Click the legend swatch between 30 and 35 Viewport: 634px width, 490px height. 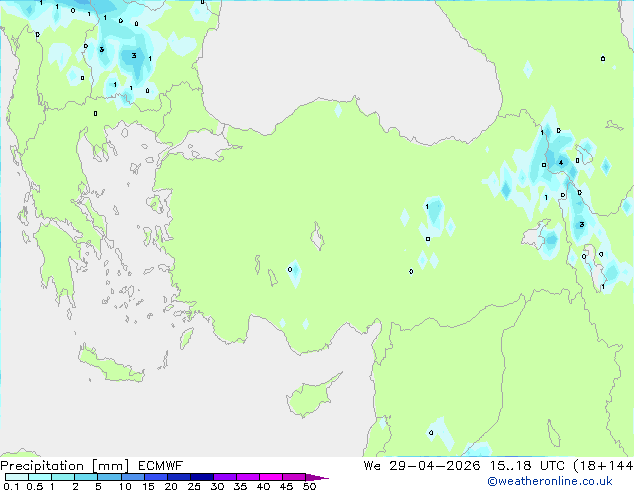click(225, 477)
